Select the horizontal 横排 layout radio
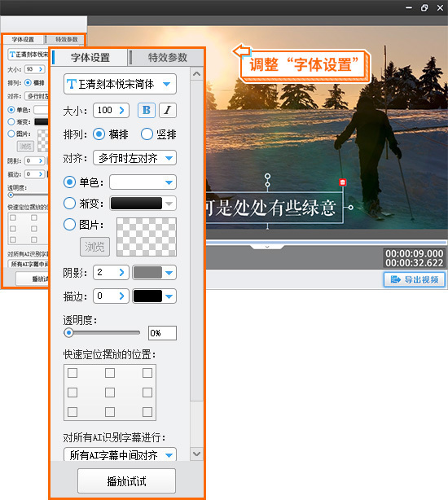Viewport: 448px width, 500px height. 99,134
